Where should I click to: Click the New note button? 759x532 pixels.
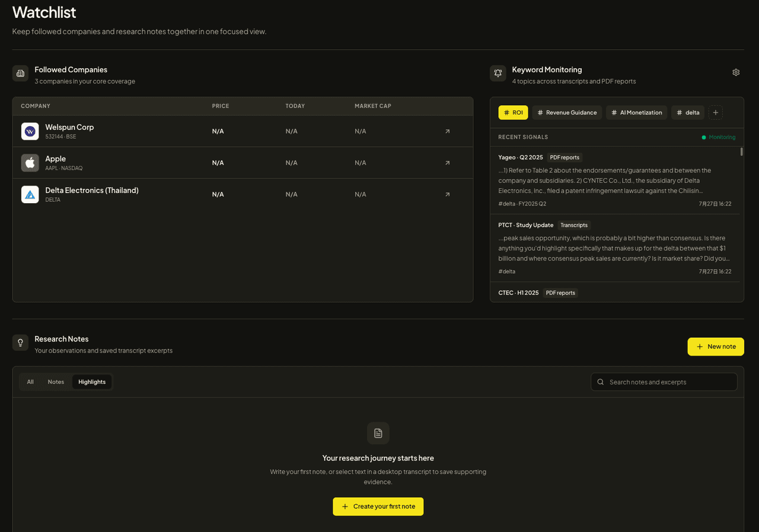716,347
